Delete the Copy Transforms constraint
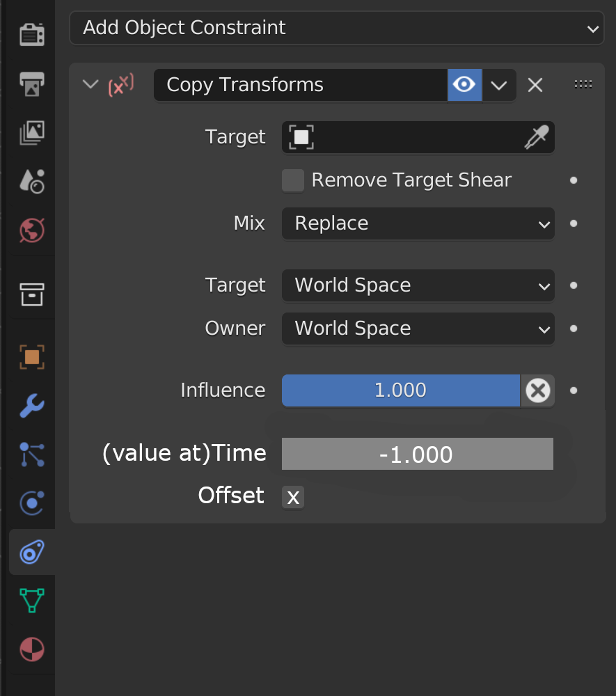This screenshot has width=616, height=696. coord(535,85)
